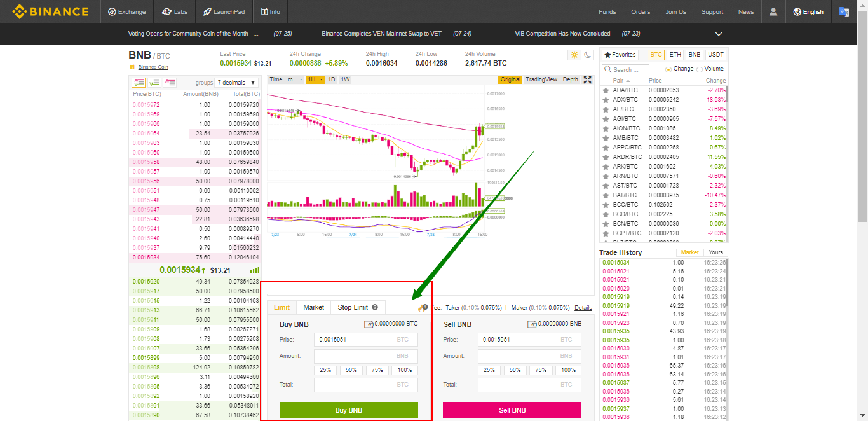The width and height of the screenshot is (868, 421).
Task: Switch to dark theme moon icon
Action: (588, 55)
